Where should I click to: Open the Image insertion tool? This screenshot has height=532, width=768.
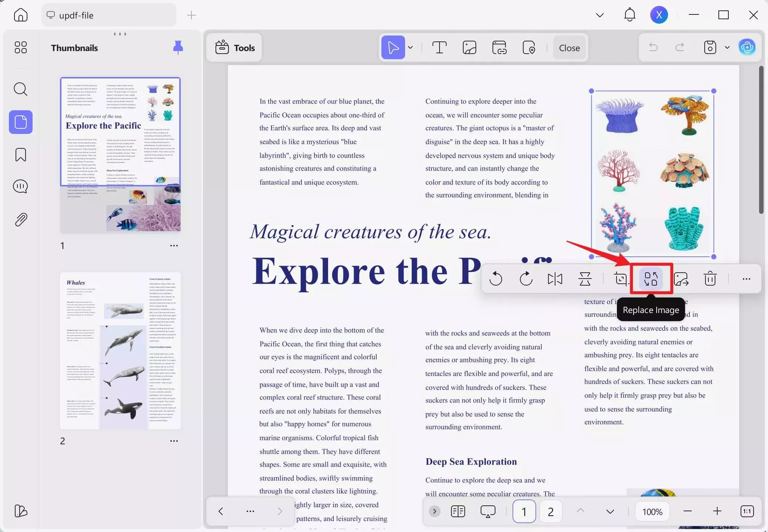tap(469, 47)
